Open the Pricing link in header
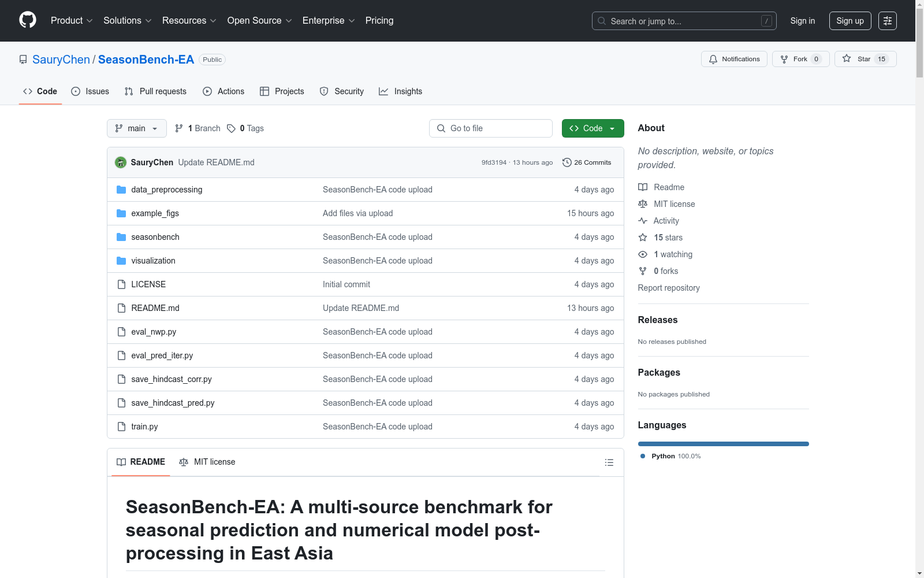The image size is (924, 578). pos(379,21)
